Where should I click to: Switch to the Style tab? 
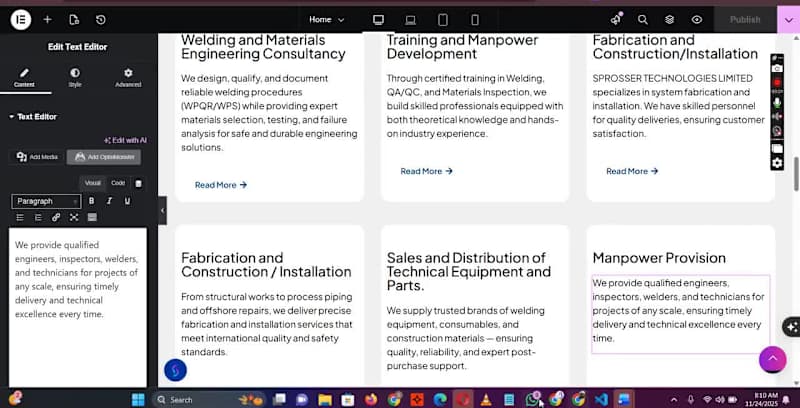[x=75, y=78]
